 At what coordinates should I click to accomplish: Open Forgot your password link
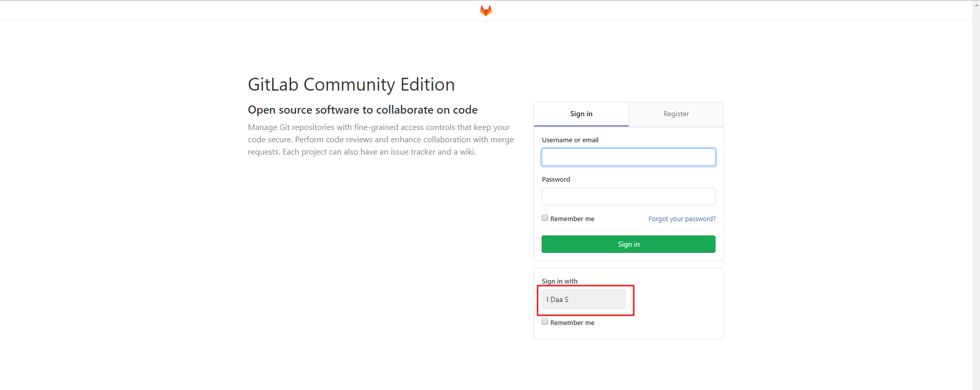(x=682, y=219)
